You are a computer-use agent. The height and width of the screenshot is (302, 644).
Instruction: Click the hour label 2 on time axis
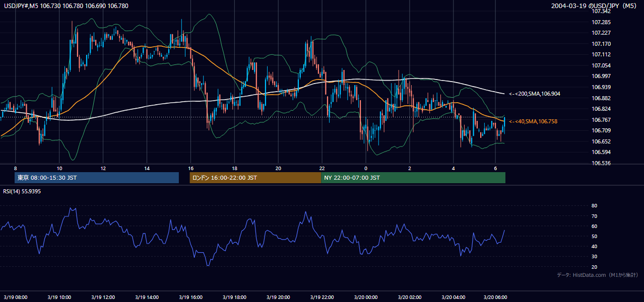coord(410,168)
